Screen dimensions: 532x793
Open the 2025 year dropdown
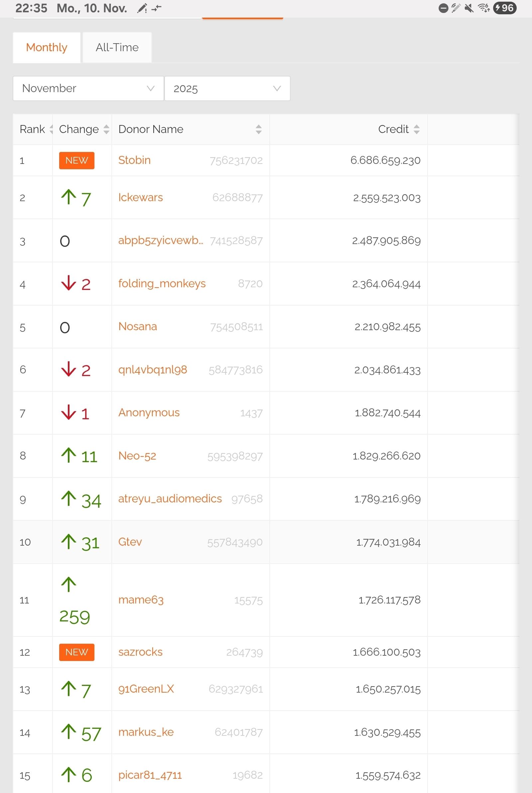pyautogui.click(x=227, y=88)
